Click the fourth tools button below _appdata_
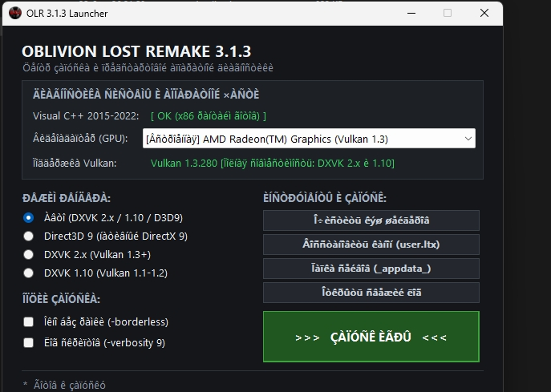Viewport: 551px width, 392px height. pos(371,293)
